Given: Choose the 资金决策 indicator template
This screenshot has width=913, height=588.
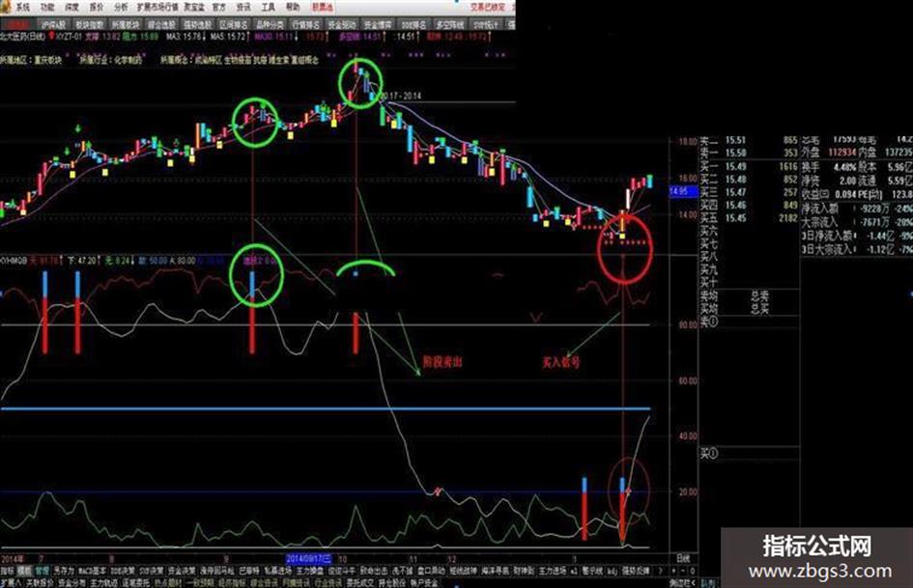Looking at the screenshot, I should click(x=182, y=571).
